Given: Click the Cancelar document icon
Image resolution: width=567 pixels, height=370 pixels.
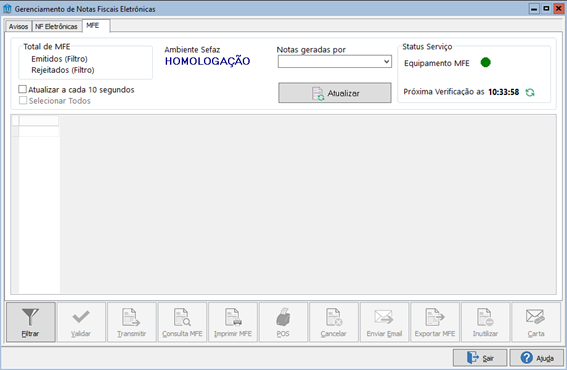Looking at the screenshot, I should pos(334,322).
